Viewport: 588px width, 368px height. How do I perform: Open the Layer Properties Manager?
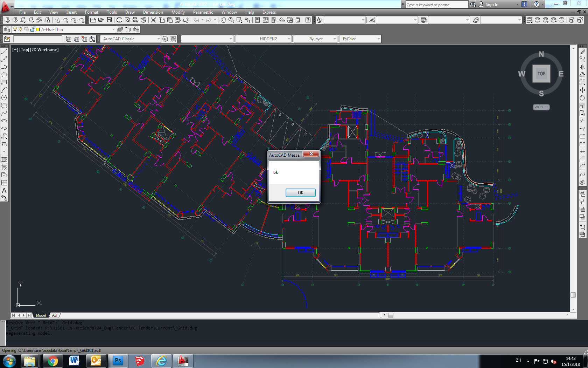coord(7,30)
